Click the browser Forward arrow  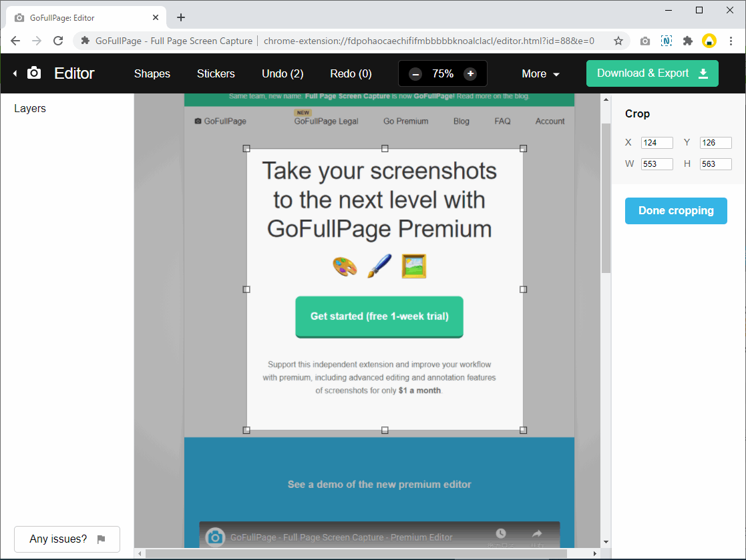click(x=37, y=41)
